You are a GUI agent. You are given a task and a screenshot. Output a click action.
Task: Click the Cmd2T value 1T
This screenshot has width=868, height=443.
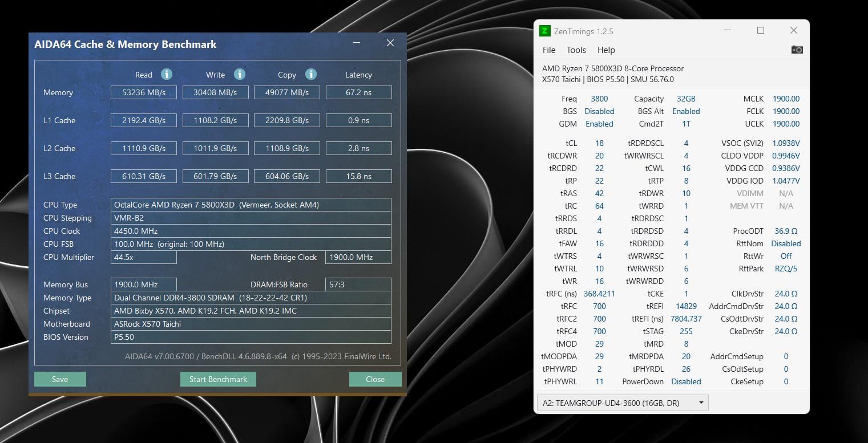[x=686, y=124]
